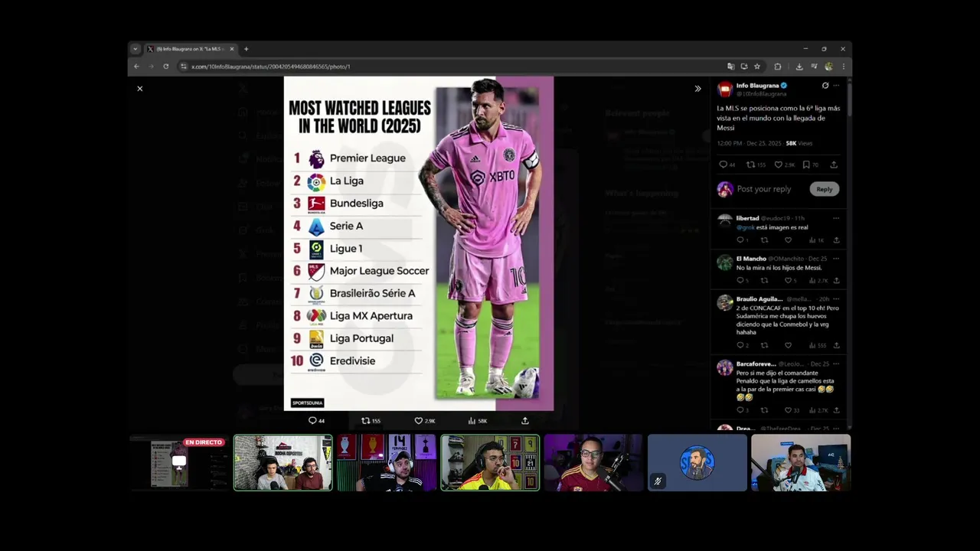Image resolution: width=980 pixels, height=551 pixels.
Task: Share Barcaforever's reply
Action: (836, 410)
